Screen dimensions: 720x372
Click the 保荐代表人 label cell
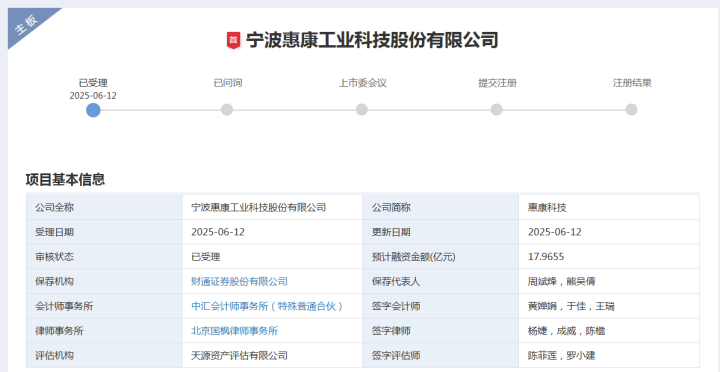tap(441, 282)
